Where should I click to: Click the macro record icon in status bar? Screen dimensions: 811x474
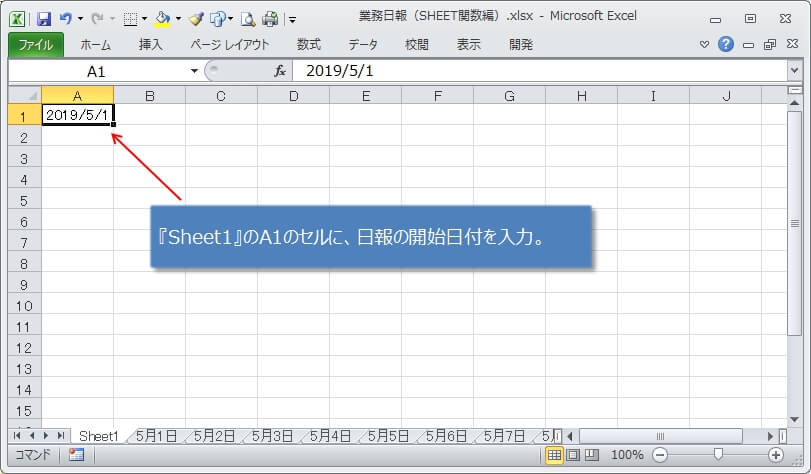click(76, 455)
